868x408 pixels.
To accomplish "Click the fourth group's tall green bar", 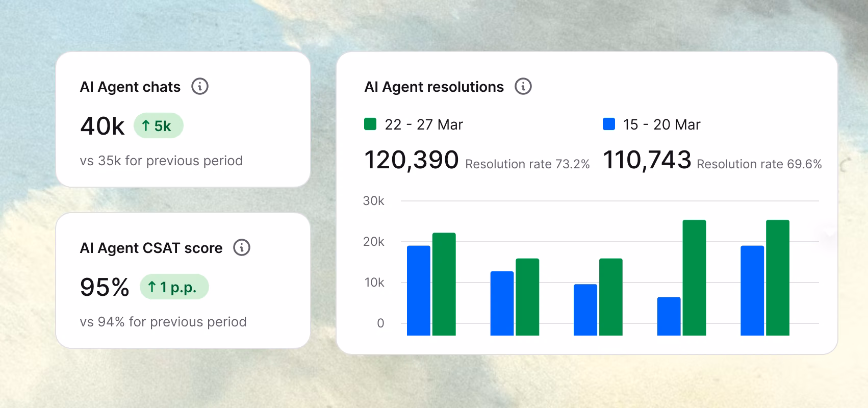I will pos(695,278).
